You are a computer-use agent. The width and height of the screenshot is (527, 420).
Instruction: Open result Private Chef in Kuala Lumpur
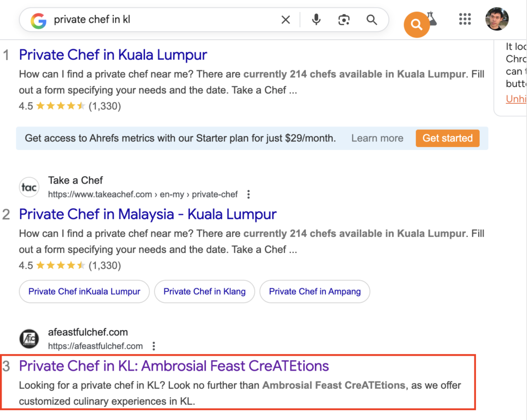[x=113, y=54]
